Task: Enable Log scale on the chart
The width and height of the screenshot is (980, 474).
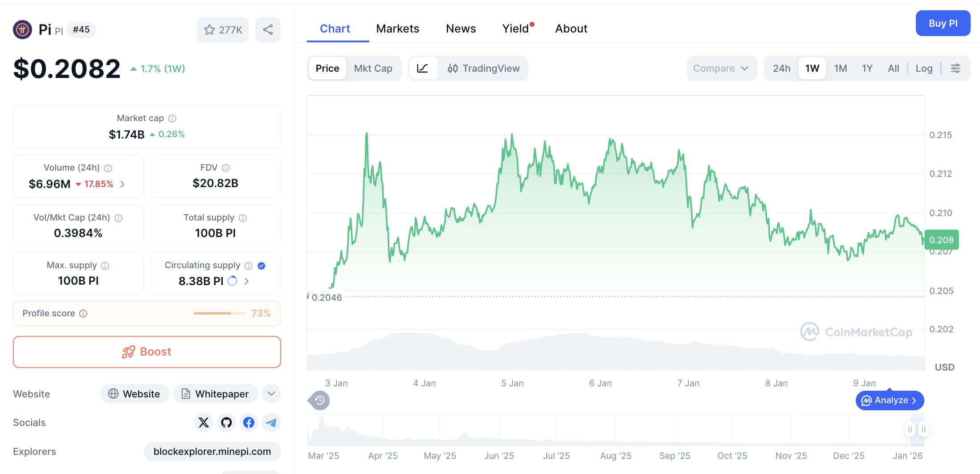Action: [x=924, y=68]
